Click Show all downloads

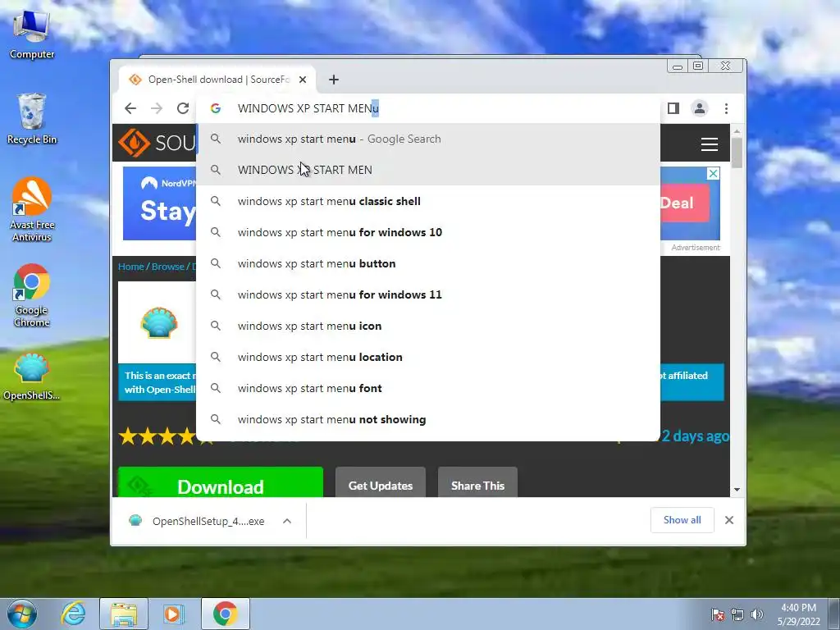(682, 519)
